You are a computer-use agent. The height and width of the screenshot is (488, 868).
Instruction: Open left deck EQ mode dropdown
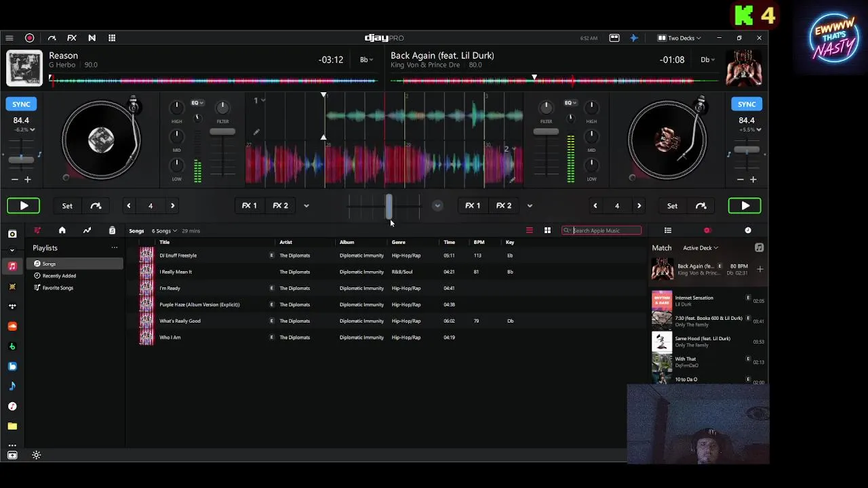click(197, 103)
